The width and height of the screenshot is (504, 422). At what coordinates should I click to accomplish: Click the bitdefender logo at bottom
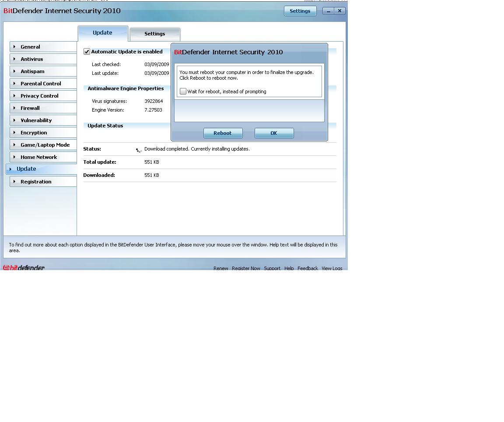click(x=24, y=267)
